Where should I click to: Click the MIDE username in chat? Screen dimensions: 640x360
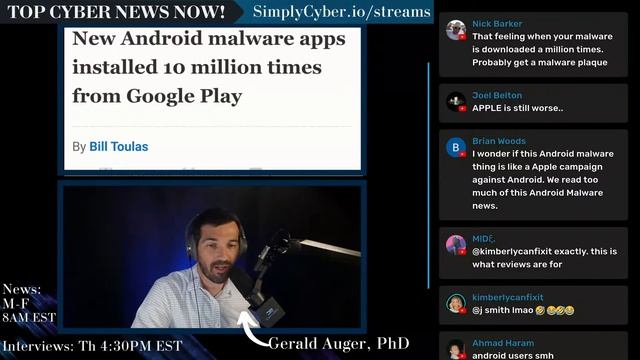pos(484,239)
